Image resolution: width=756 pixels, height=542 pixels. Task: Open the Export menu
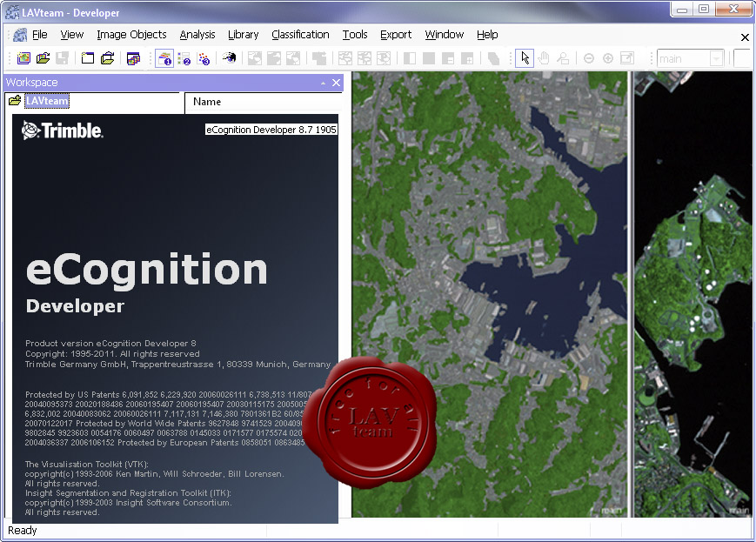[x=396, y=35]
